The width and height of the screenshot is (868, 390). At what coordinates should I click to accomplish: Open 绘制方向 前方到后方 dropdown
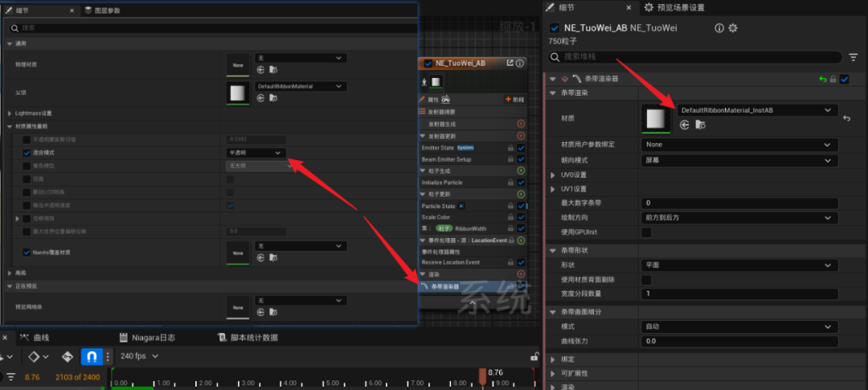(x=739, y=218)
